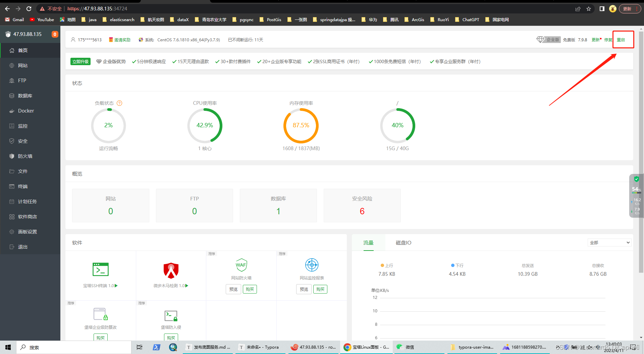Click the 堡塔防入侵 icon
644x354 pixels.
coord(171,316)
